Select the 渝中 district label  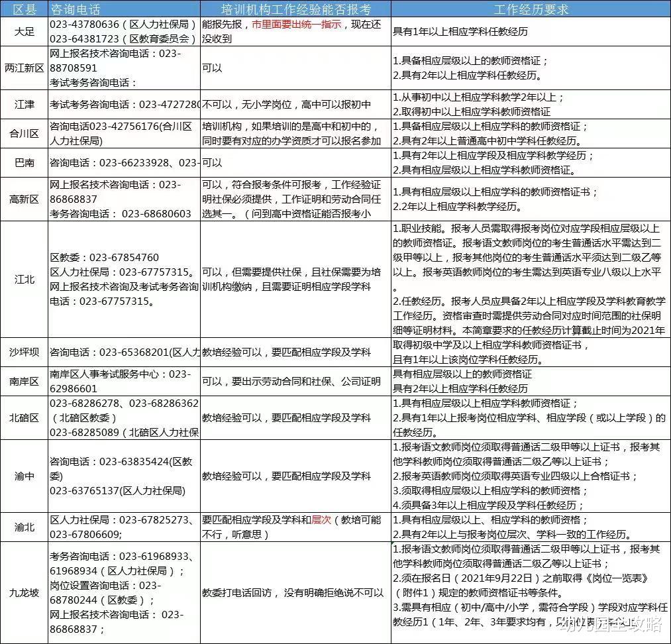[24, 476]
